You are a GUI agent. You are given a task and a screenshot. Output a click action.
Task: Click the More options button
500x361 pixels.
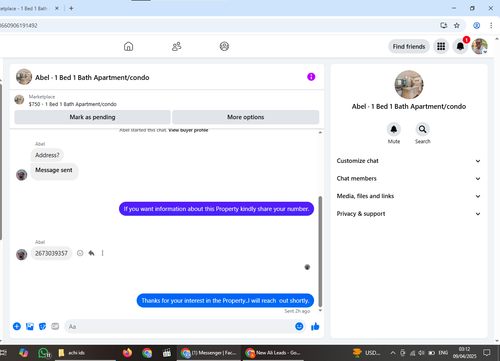coord(246,117)
